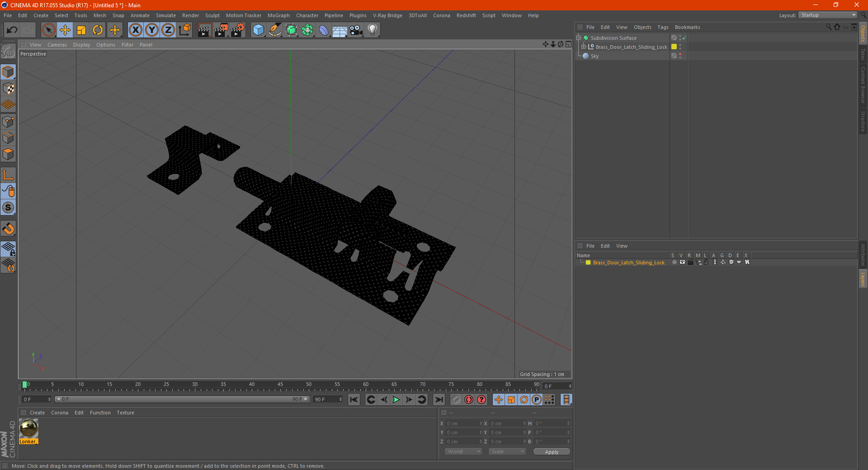The height and width of the screenshot is (470, 868).
Task: Open the MoGraph menu
Action: pyautogui.click(x=278, y=15)
